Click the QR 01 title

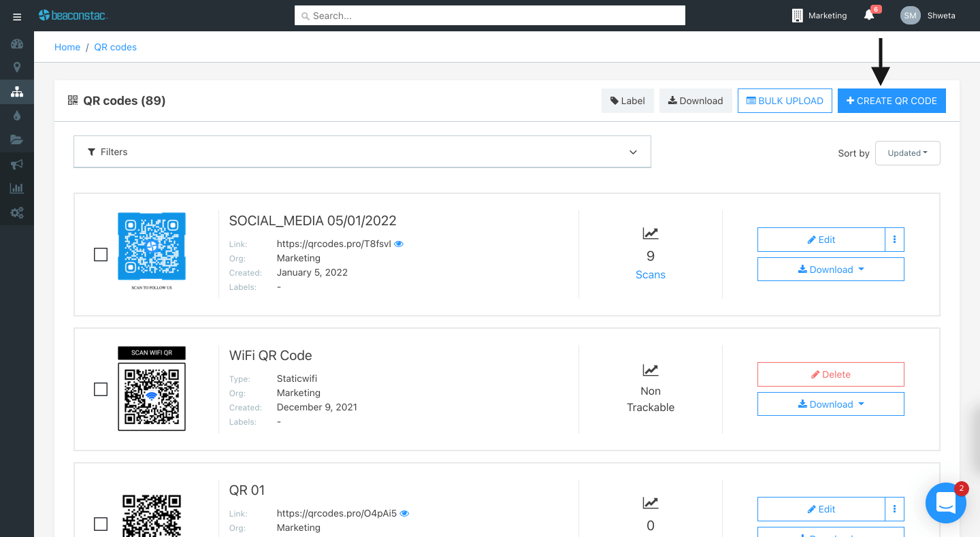pyautogui.click(x=247, y=490)
